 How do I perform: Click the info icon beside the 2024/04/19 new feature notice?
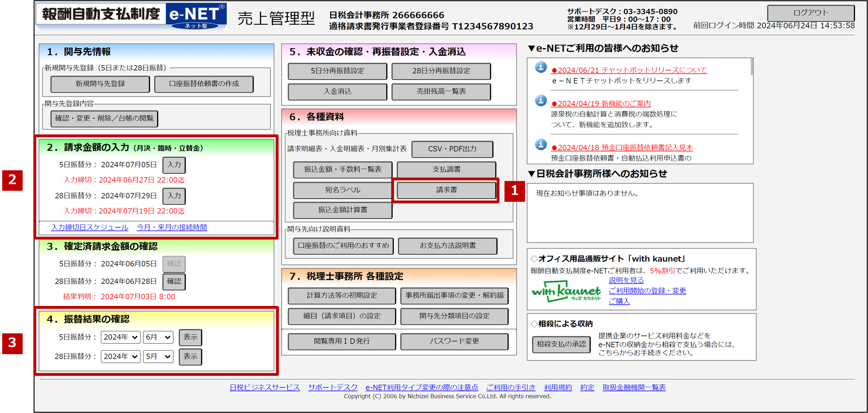[540, 100]
